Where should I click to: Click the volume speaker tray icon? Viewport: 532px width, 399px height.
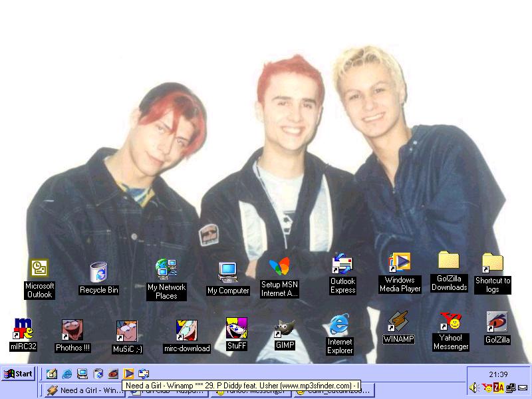473,388
